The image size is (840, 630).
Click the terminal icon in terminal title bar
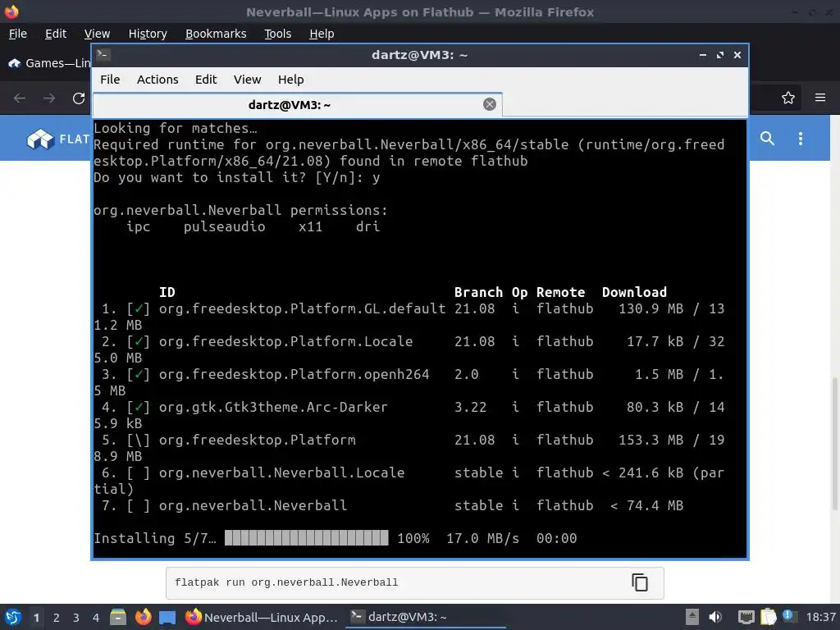103,55
